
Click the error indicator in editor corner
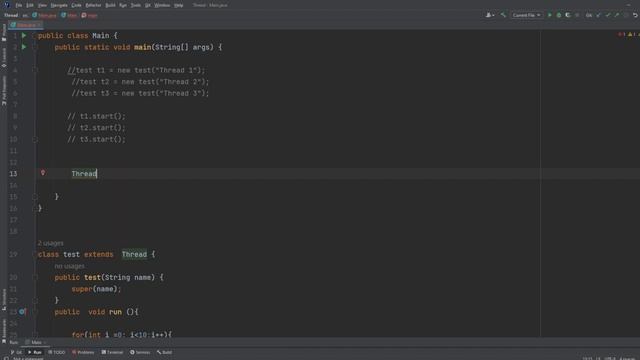pos(621,35)
